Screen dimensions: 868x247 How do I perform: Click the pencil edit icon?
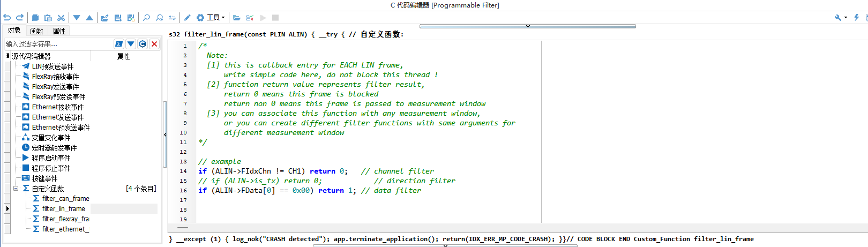point(188,18)
